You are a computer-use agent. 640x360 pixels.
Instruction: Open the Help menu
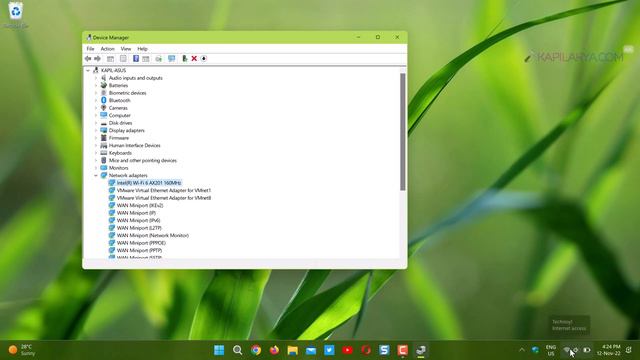tap(142, 49)
